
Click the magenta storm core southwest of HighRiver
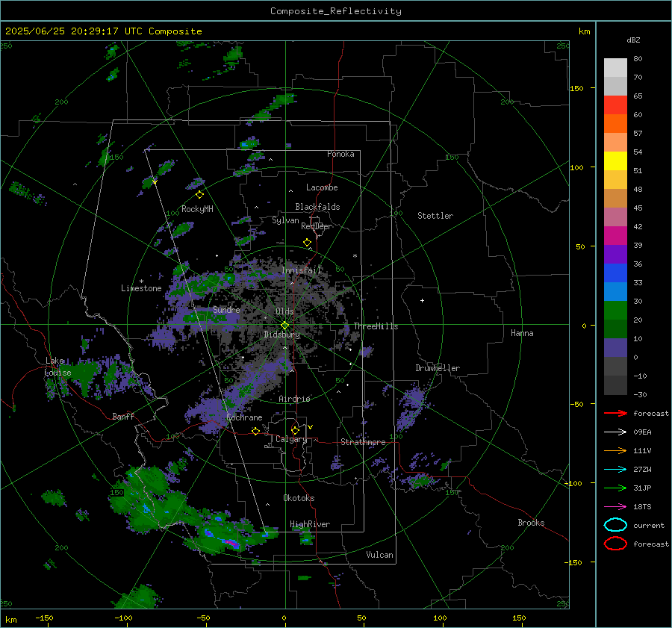231,543
